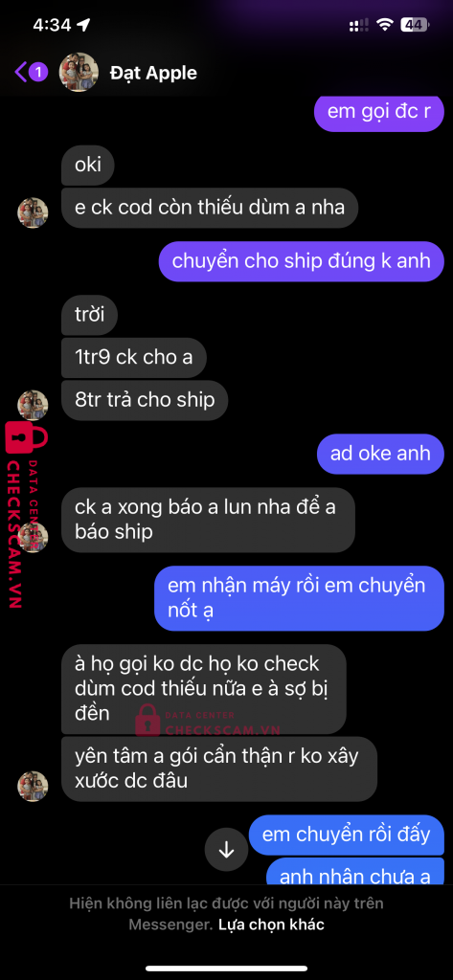Viewport: 453px width, 980px height.
Task: Tap sender avatar beside 'e ck cod' message
Action: coord(33,213)
